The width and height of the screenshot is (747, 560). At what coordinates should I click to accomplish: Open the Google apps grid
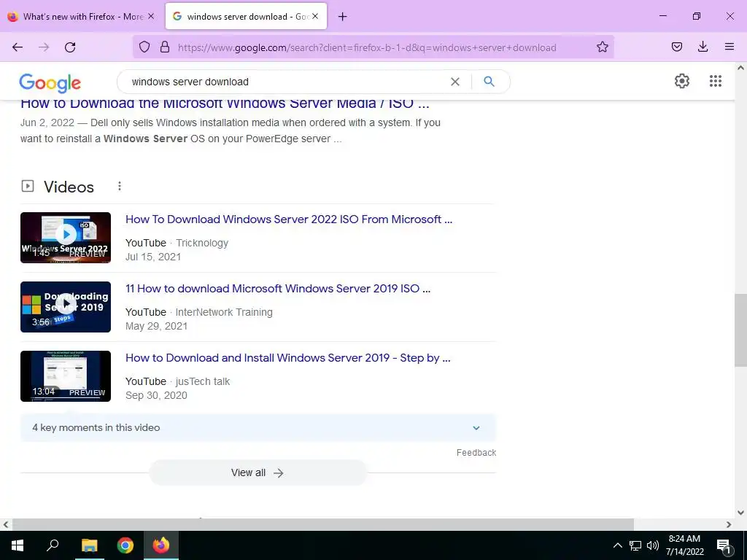[715, 81]
